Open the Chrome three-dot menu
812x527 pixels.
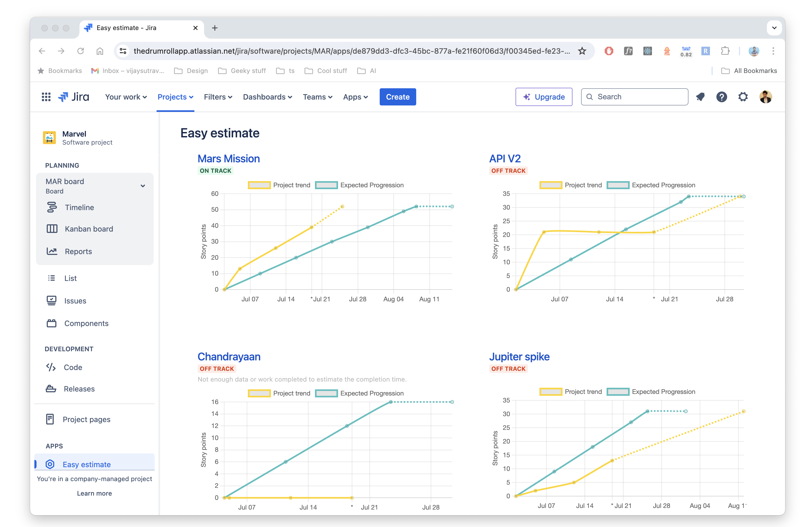point(773,51)
